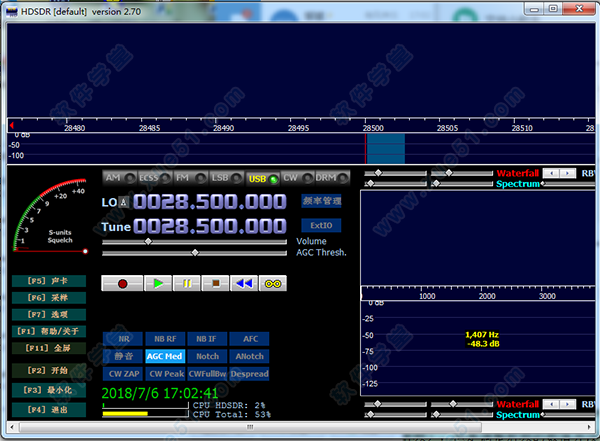This screenshot has height=441, width=600.
Task: Click the horizontal scrollbar left arrow
Action: coord(12,426)
